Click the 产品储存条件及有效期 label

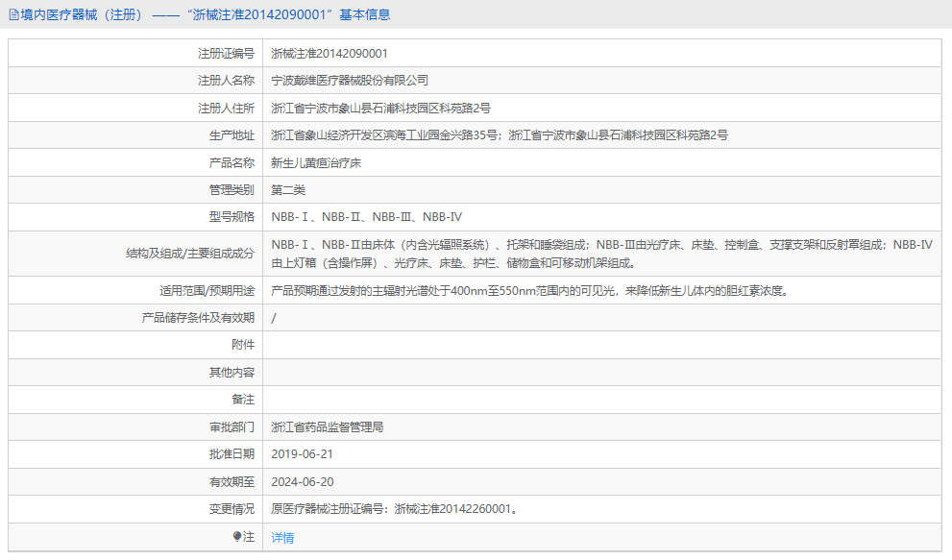click(198, 318)
